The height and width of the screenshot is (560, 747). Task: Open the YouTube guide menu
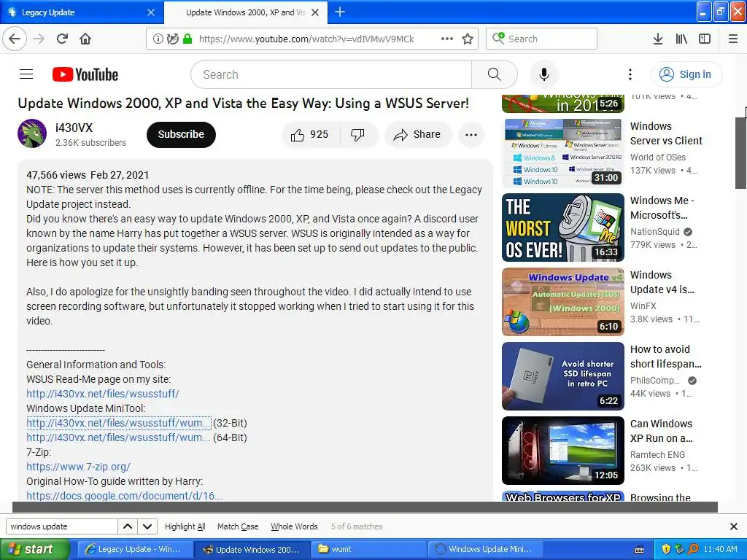(x=26, y=74)
